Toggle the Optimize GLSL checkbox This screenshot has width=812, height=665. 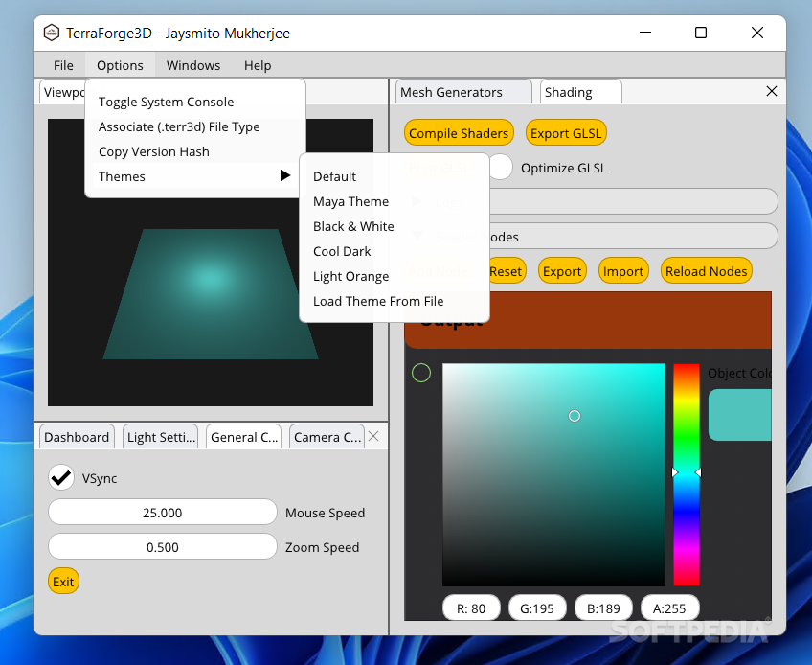(501, 168)
